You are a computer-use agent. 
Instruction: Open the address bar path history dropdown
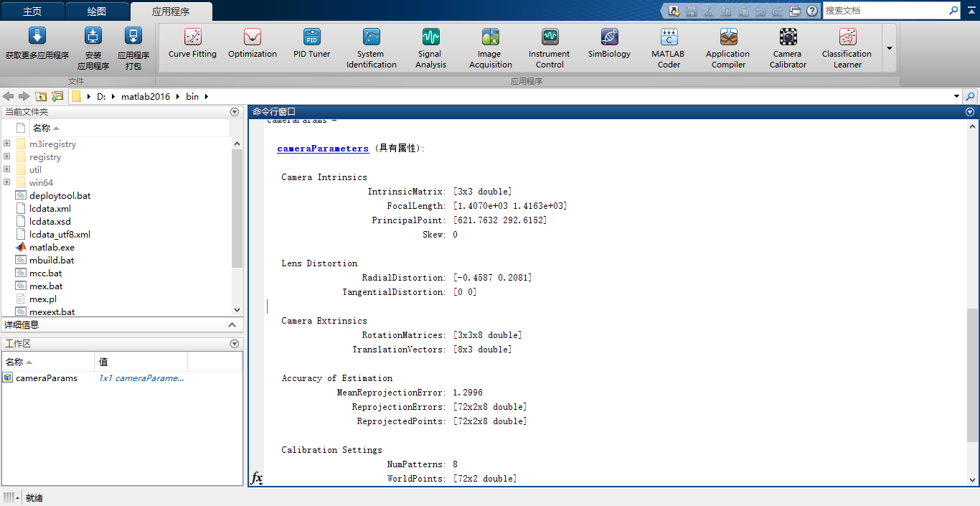pos(956,96)
